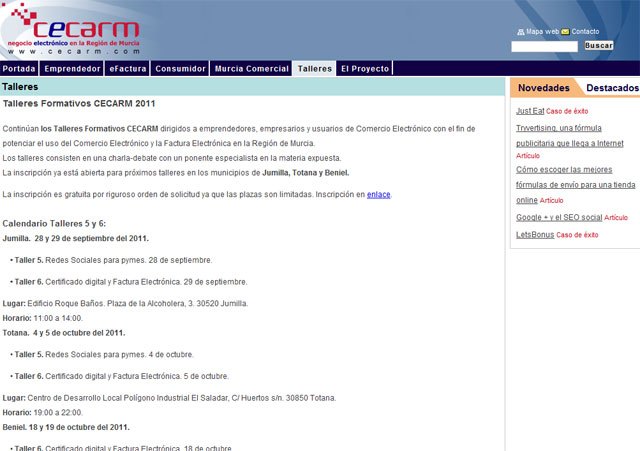
Task: Click the search text field
Action: click(544, 46)
